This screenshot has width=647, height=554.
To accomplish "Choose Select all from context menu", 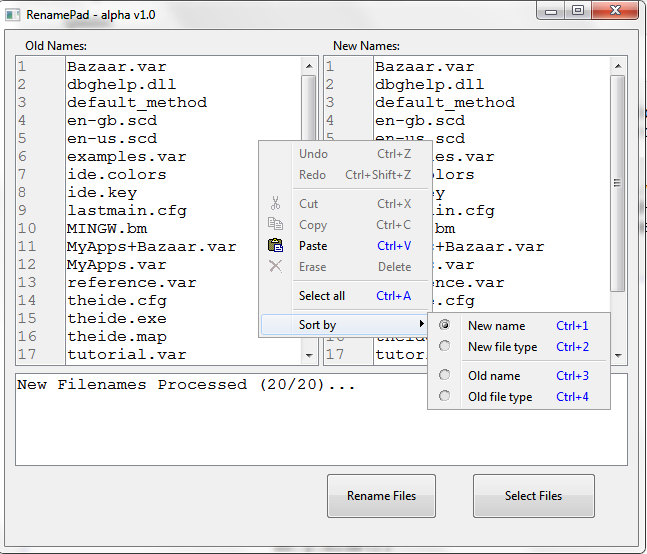I will point(322,296).
